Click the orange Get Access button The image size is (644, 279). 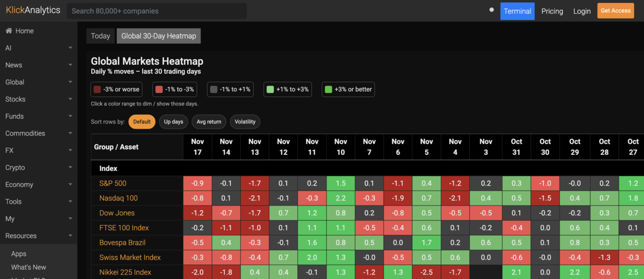click(x=616, y=11)
